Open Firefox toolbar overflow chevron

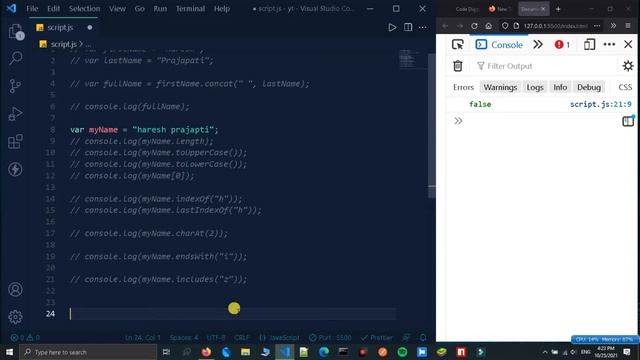pyautogui.click(x=613, y=26)
